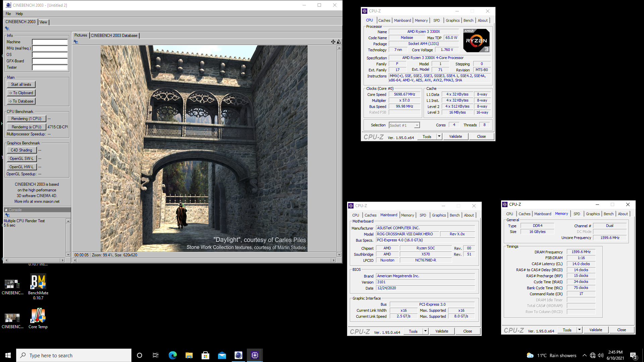Image resolution: width=644 pixels, height=362 pixels.
Task: Show hidden system tray icons chevron
Action: pyautogui.click(x=585, y=355)
